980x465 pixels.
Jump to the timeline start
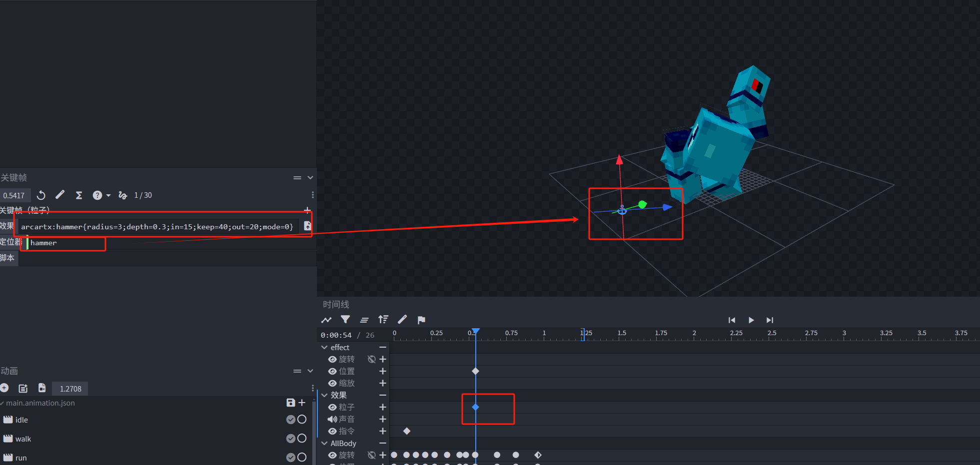click(732, 320)
